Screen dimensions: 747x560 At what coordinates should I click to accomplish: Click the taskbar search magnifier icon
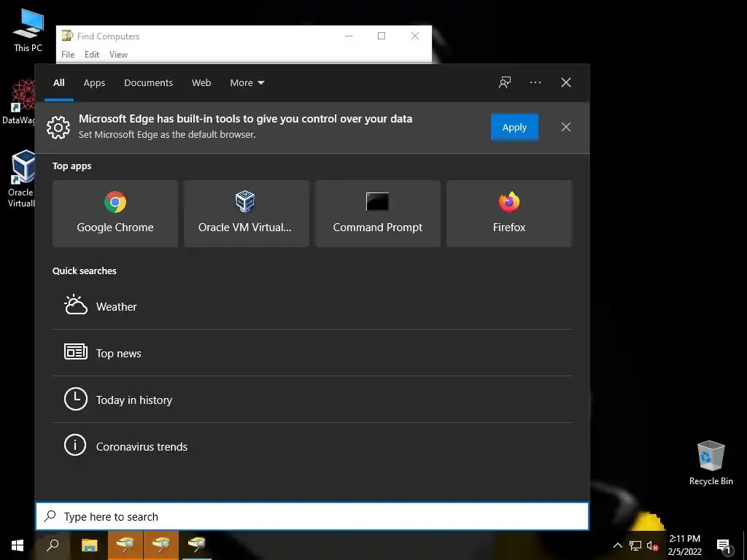point(53,545)
